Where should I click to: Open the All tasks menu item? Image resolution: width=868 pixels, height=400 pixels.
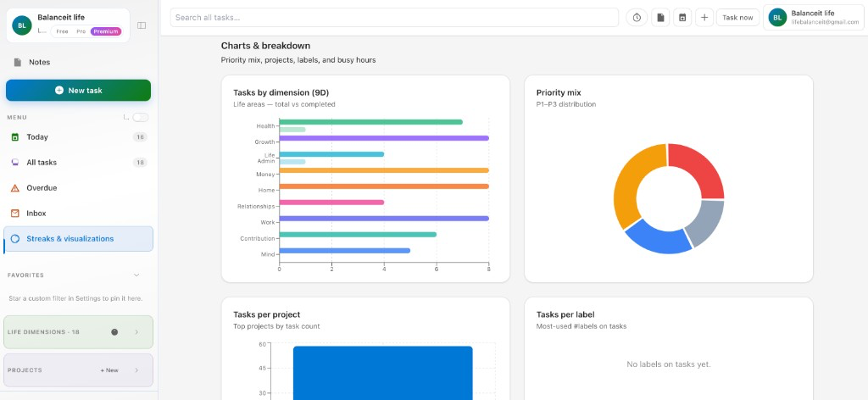click(79, 163)
